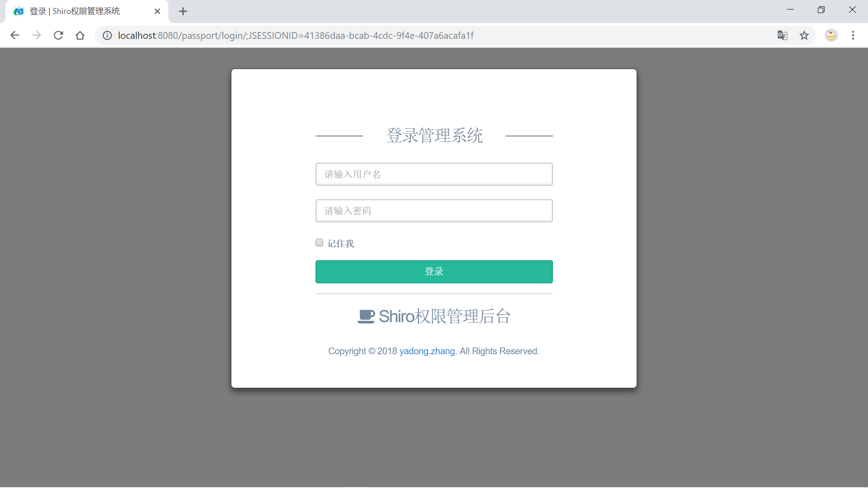Close the Shiro login tab
Viewport: 868px width, 488px height.
pyautogui.click(x=157, y=11)
